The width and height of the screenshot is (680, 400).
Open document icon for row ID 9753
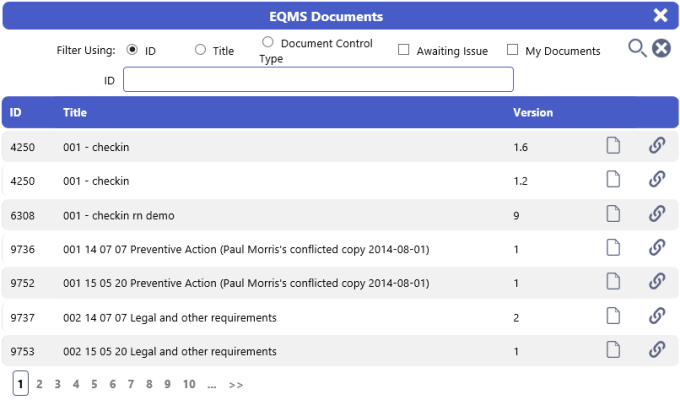613,350
